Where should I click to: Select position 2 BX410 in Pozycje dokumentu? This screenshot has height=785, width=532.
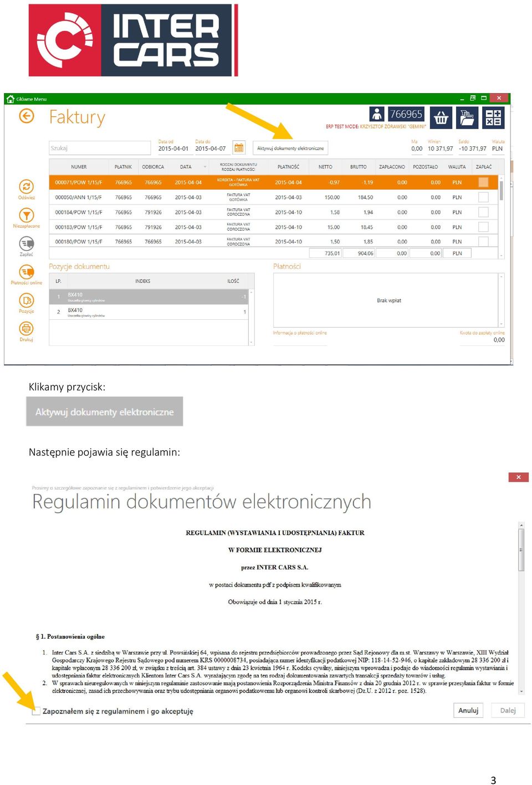pos(149,312)
